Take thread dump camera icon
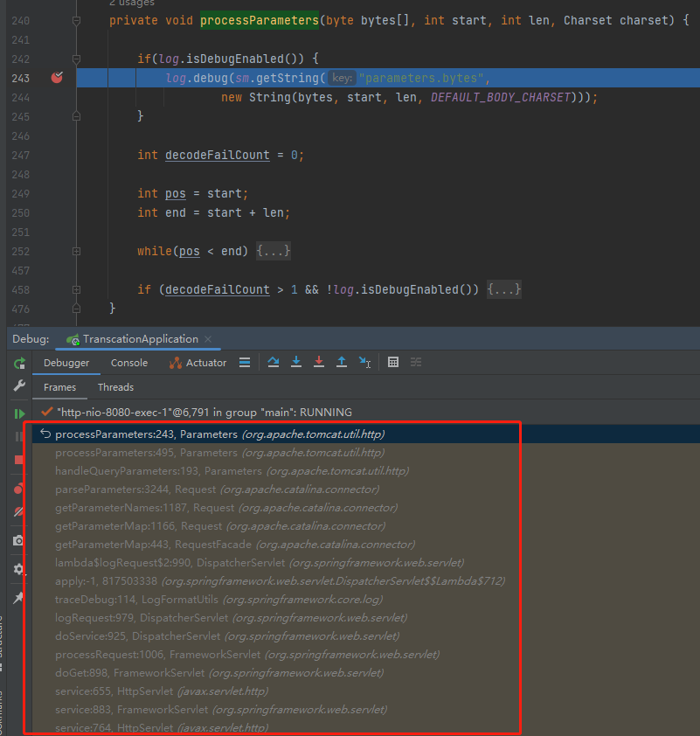The height and width of the screenshot is (736, 700). (x=18, y=540)
